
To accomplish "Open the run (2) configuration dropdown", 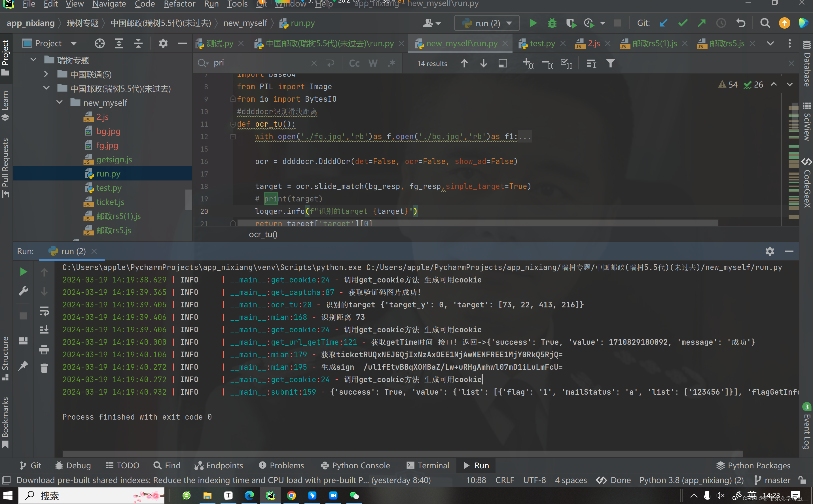I will pos(487,23).
